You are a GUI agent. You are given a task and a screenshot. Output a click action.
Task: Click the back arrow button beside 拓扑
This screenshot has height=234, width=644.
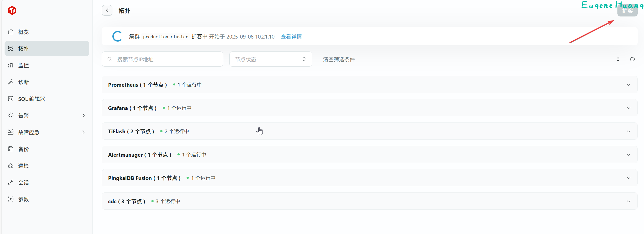(x=107, y=10)
